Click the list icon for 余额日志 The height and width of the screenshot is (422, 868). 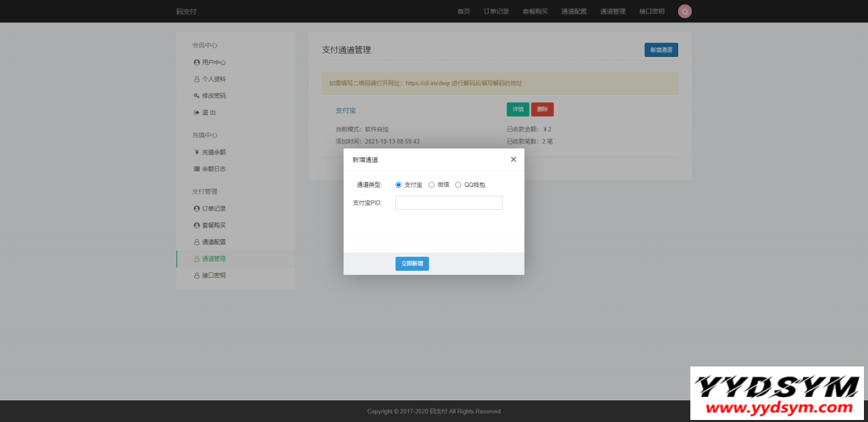197,169
